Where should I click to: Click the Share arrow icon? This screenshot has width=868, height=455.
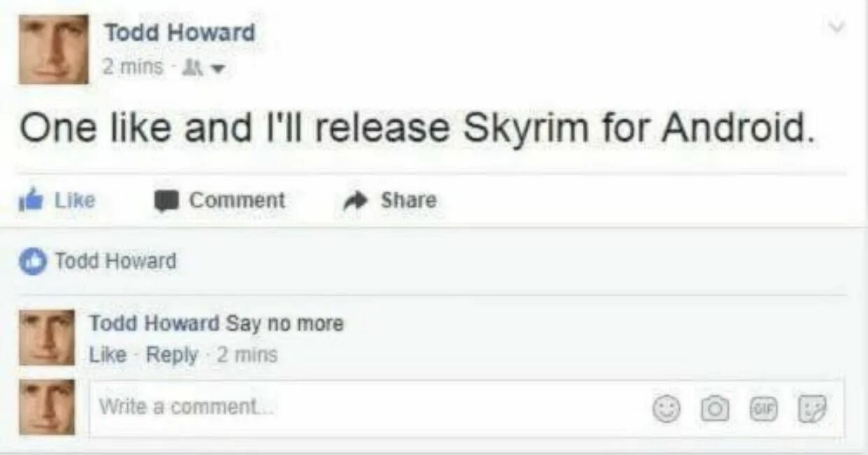(x=356, y=201)
